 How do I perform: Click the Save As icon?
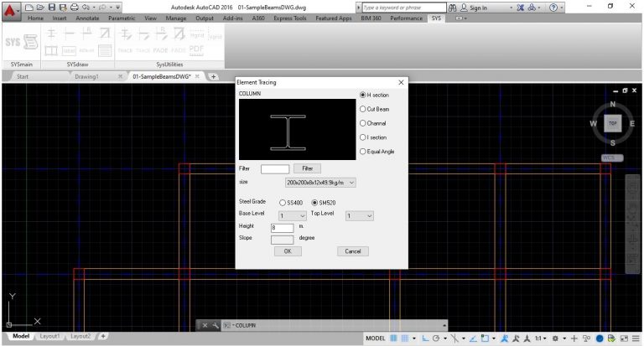tap(63, 7)
